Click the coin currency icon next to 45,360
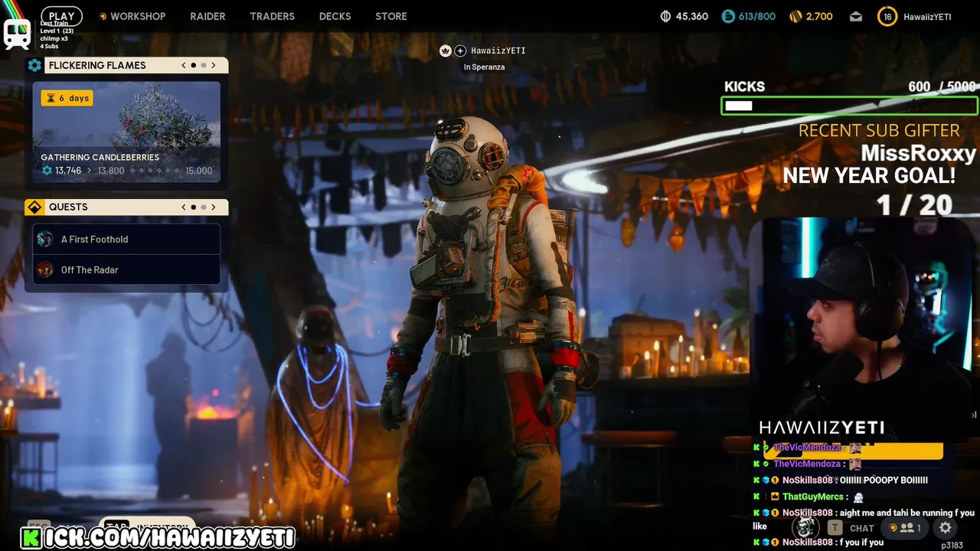 pyautogui.click(x=665, y=16)
